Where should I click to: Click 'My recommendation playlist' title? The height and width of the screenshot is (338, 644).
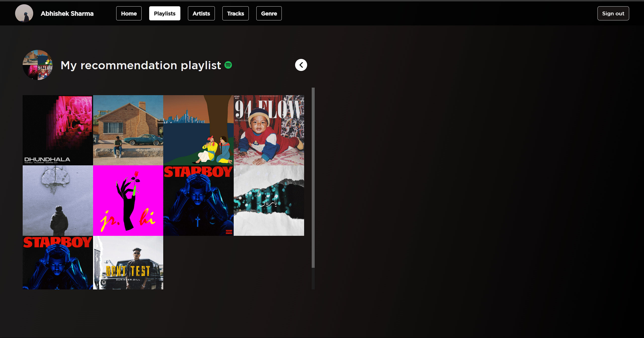[141, 65]
